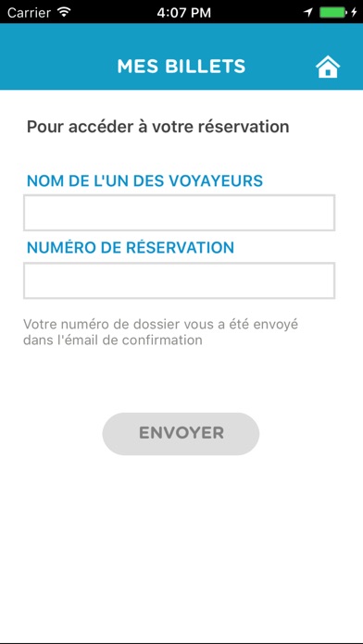Tap the Wi-Fi signal icon
The height and width of the screenshot is (644, 363).
pyautogui.click(x=64, y=12)
